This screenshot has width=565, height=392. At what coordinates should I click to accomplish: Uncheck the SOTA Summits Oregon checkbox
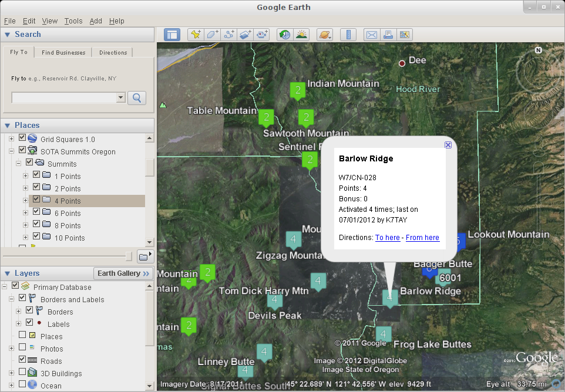click(22, 150)
